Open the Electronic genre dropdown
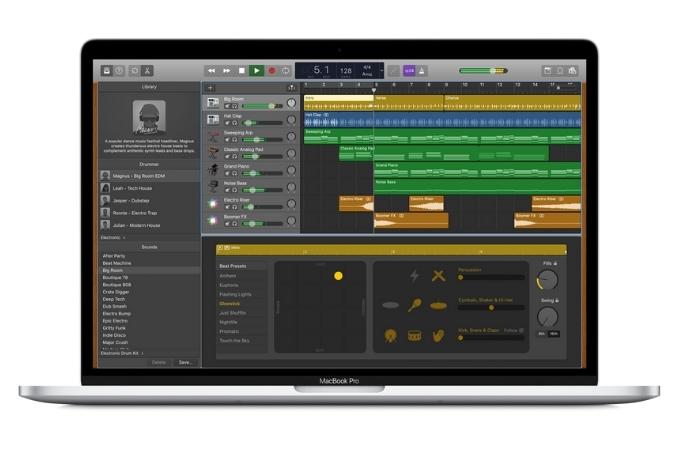The height and width of the screenshot is (453, 679). pyautogui.click(x=113, y=238)
